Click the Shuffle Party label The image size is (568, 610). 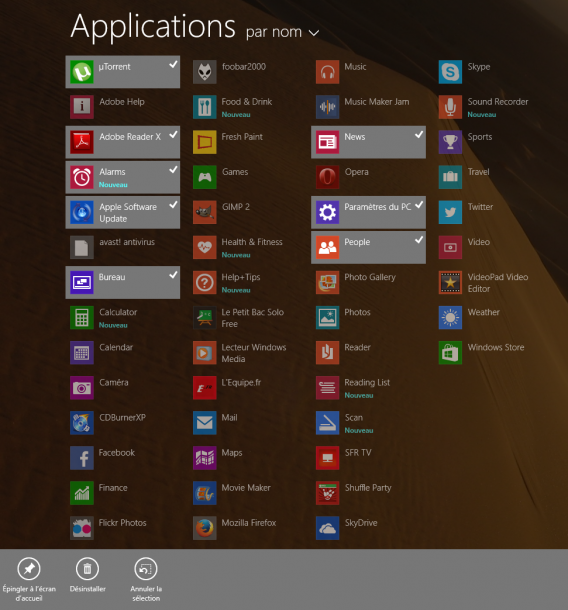[x=368, y=487]
